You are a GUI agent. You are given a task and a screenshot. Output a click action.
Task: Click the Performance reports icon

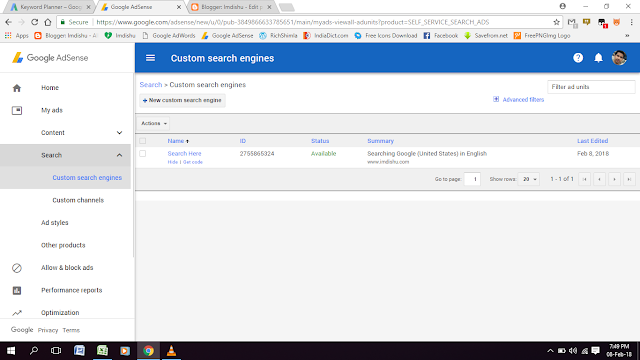click(17, 290)
